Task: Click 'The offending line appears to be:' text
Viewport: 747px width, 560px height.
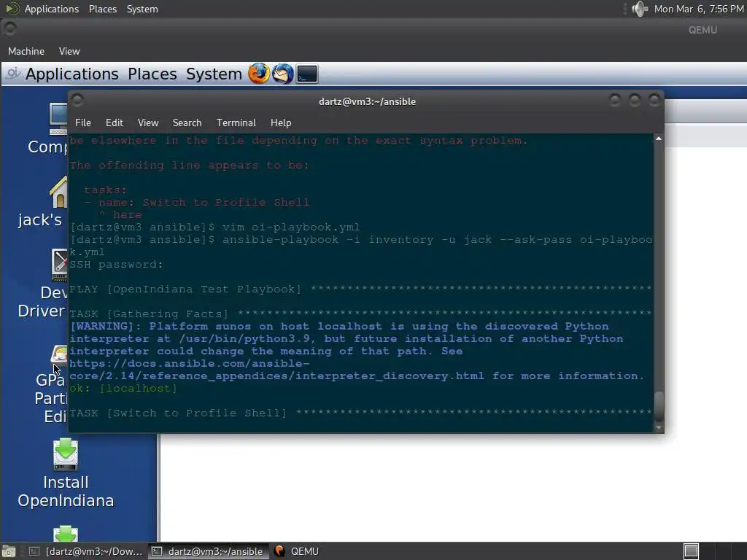Action: (189, 166)
